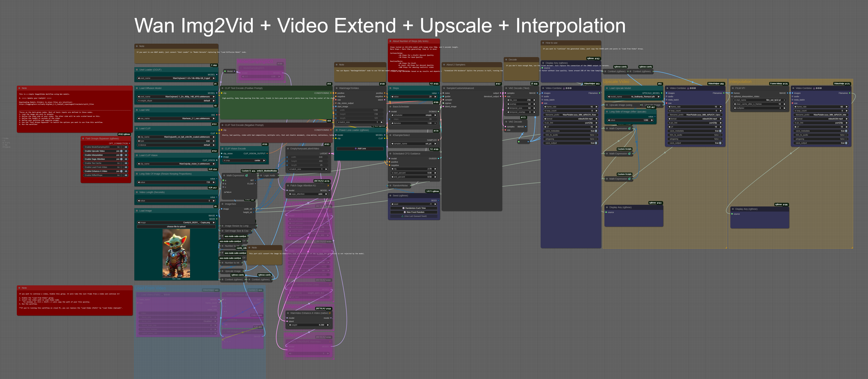This screenshot has height=379, width=868.
Task: Toggle Enable Interpolation in Fast Groups Bypasser
Action: pyautogui.click(x=121, y=155)
